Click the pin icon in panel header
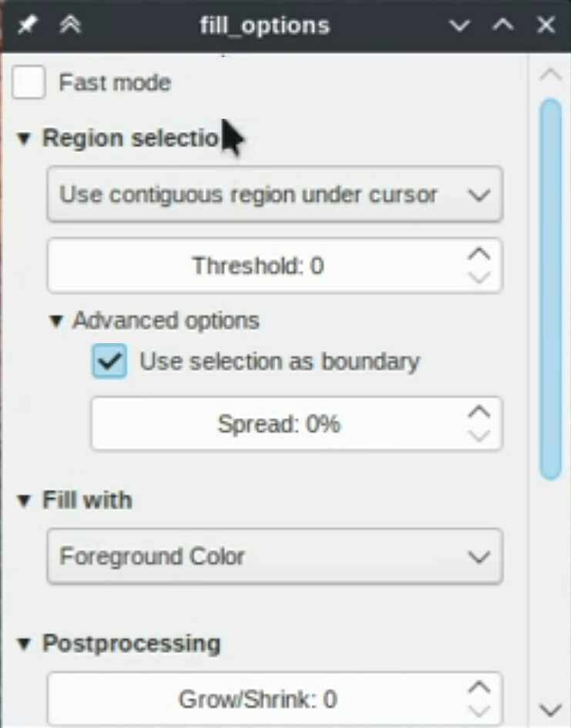The image size is (571, 728). (27, 25)
